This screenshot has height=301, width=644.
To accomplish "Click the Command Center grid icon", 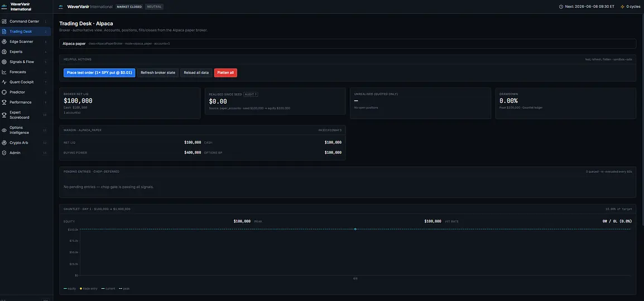I will coord(4,21).
